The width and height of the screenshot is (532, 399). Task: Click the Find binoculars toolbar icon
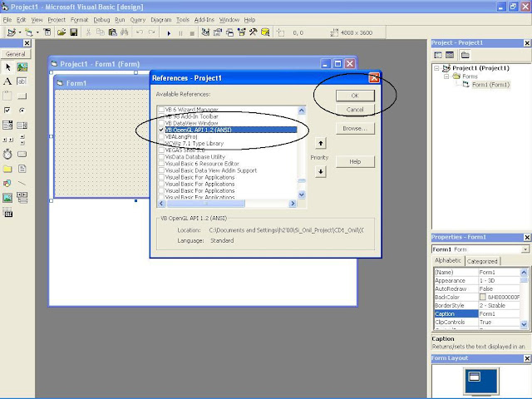(125, 32)
